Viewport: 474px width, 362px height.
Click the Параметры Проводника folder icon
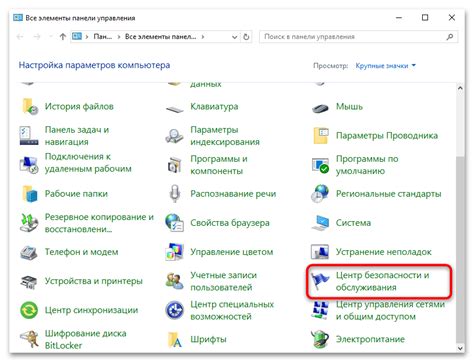pyautogui.click(x=321, y=135)
